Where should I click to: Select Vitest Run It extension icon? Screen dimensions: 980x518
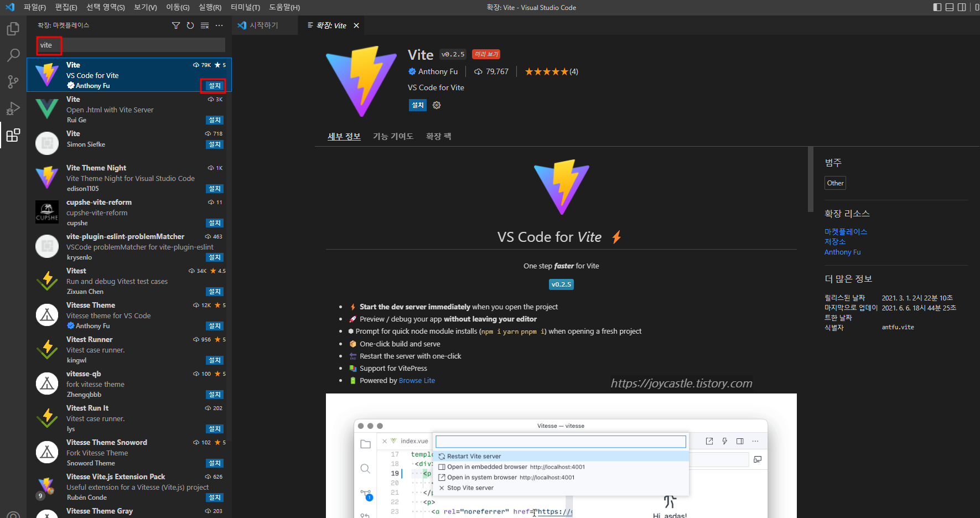47,418
